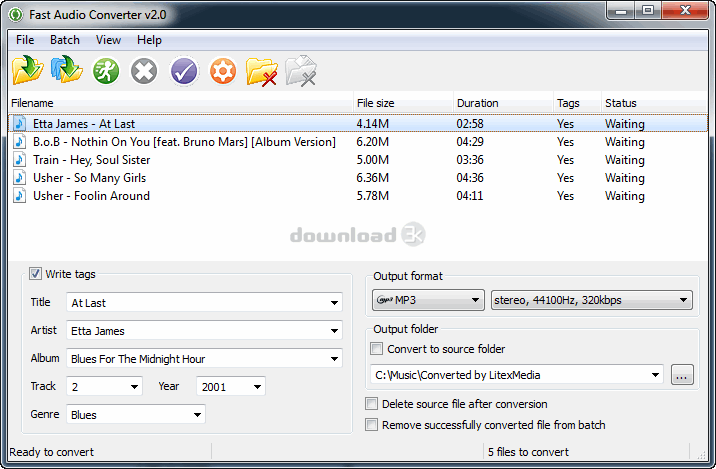Click the 04:11 duration cell

[x=469, y=195]
